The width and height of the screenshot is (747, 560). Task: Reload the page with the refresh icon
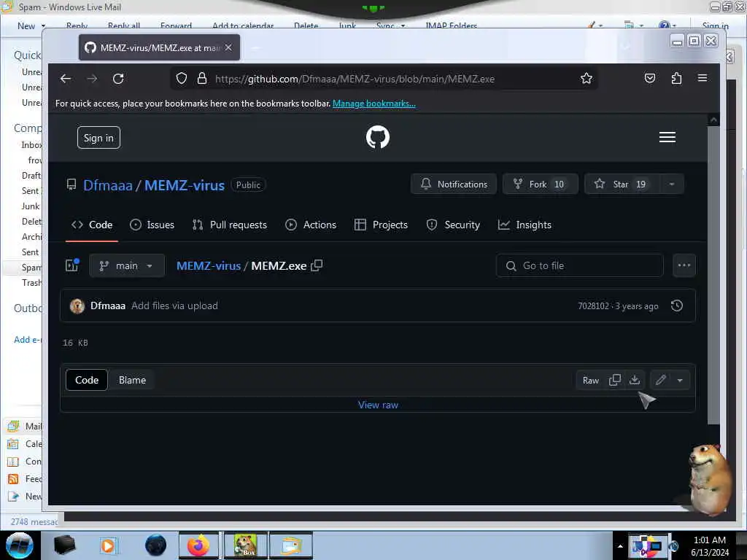tap(118, 79)
